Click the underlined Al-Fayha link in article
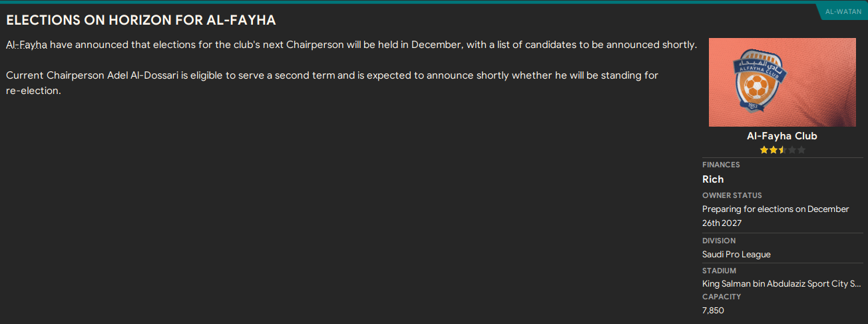Image resolution: width=868 pixels, height=324 pixels. tap(27, 45)
